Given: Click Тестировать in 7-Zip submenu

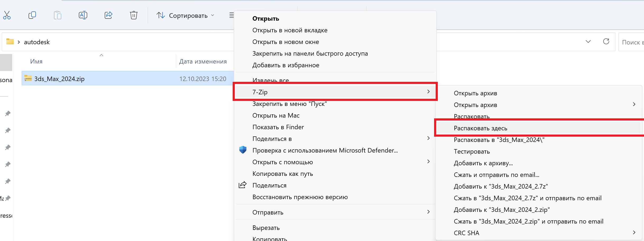Looking at the screenshot, I should [472, 151].
